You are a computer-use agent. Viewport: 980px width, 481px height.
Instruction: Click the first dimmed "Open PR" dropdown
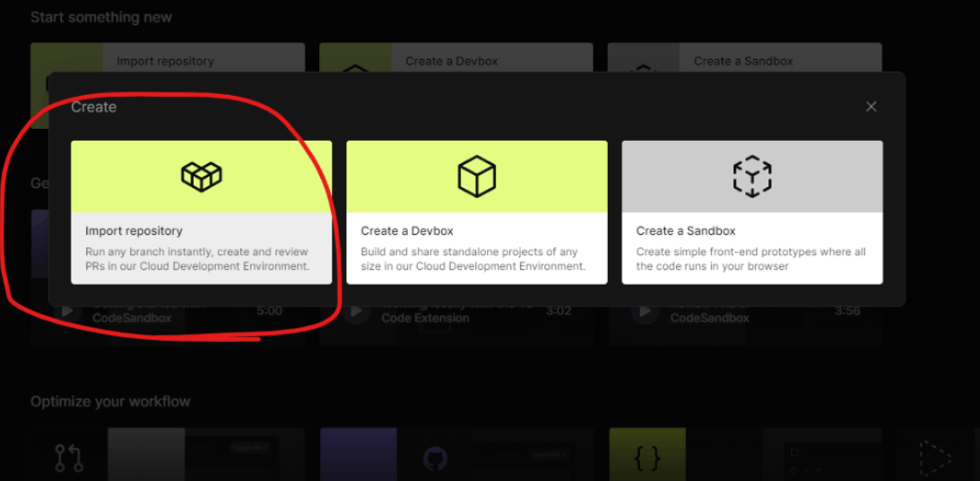[x=249, y=447]
